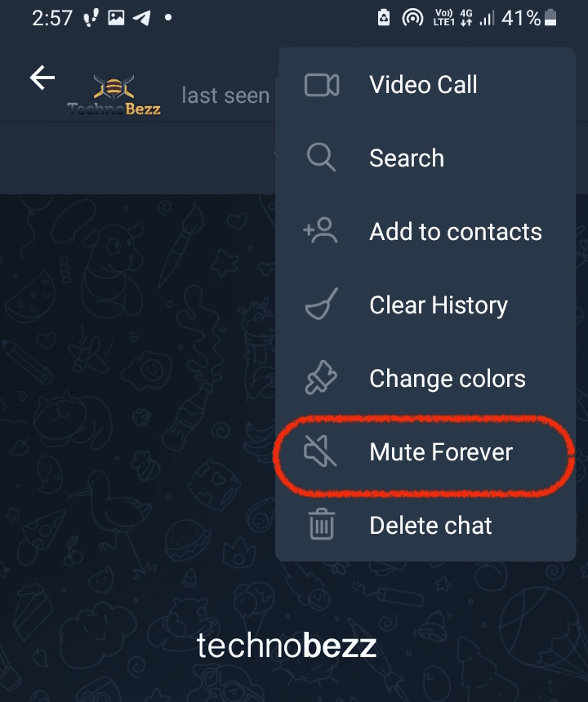Viewport: 588px width, 702px height.
Task: Tap the battery percentage indicator
Action: (521, 18)
